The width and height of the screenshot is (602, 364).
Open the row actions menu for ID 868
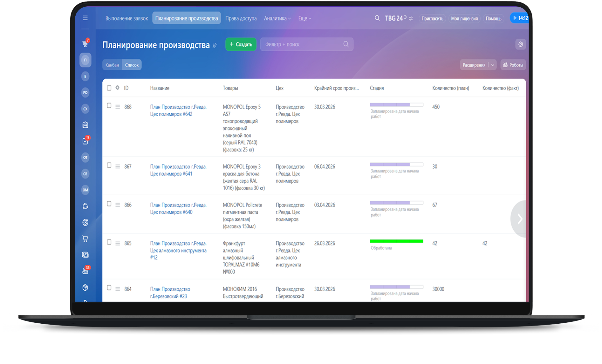pyautogui.click(x=118, y=107)
